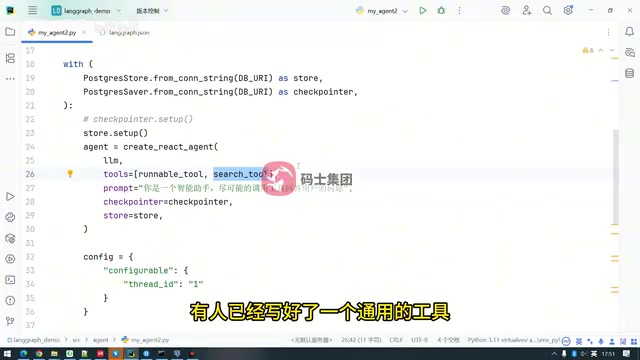The image size is (640, 360).
Task: Open IDE settings gear
Action: coord(568,11)
